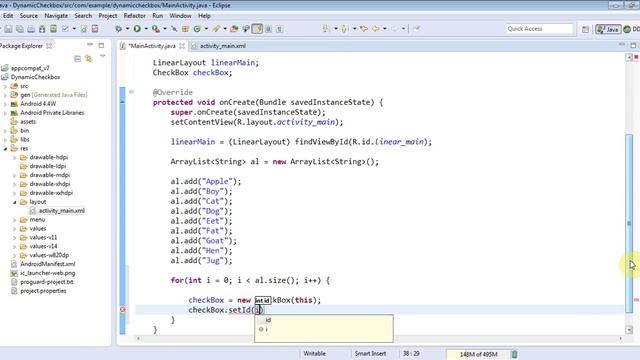This screenshot has width=640, height=360.
Task: Click the Writable status entry
Action: click(x=314, y=353)
